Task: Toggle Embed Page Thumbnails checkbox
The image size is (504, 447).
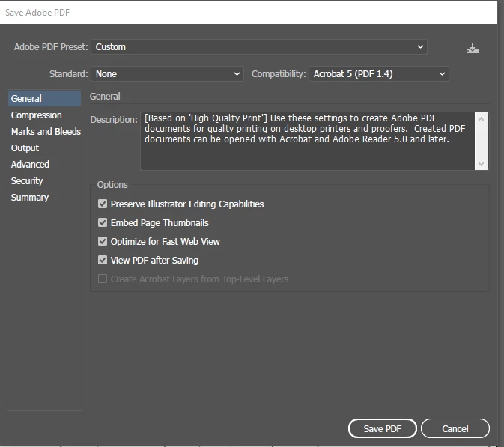Action: [103, 222]
